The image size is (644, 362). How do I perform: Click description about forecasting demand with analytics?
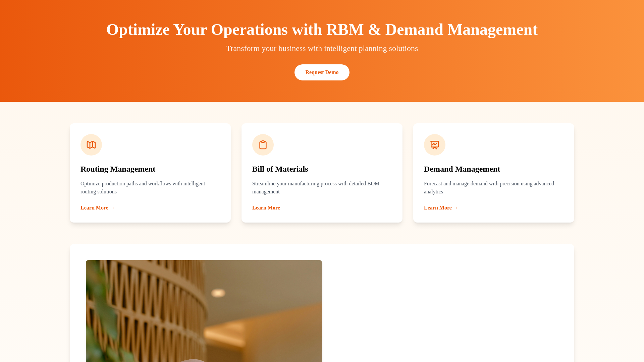[x=489, y=188]
